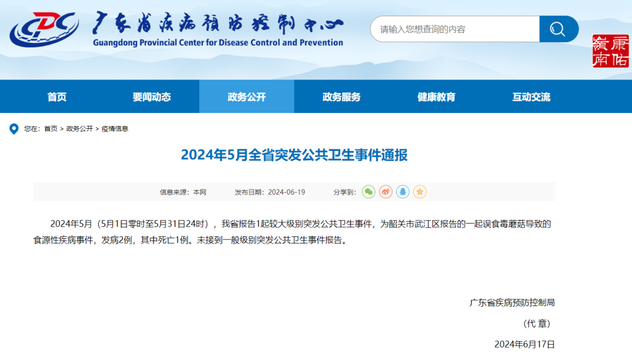
Task: Share the article via the Weibo icon
Action: click(x=385, y=192)
